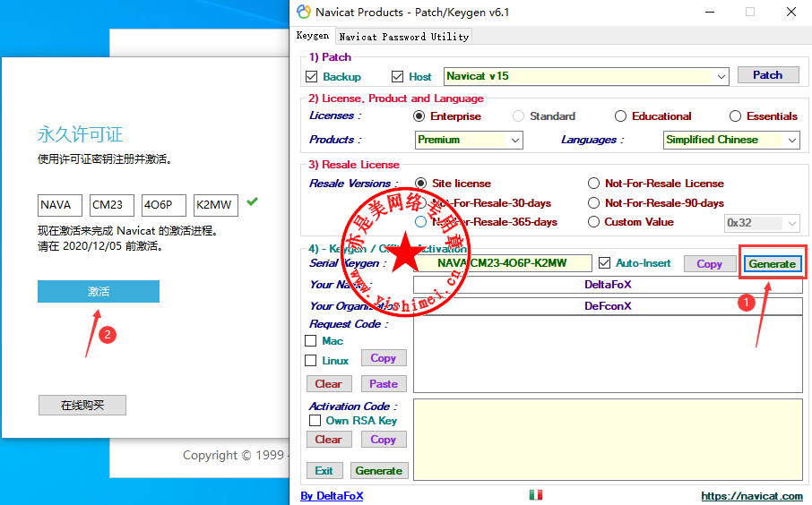Click inside the Activation Code text area
The image size is (812, 505).
point(608,440)
